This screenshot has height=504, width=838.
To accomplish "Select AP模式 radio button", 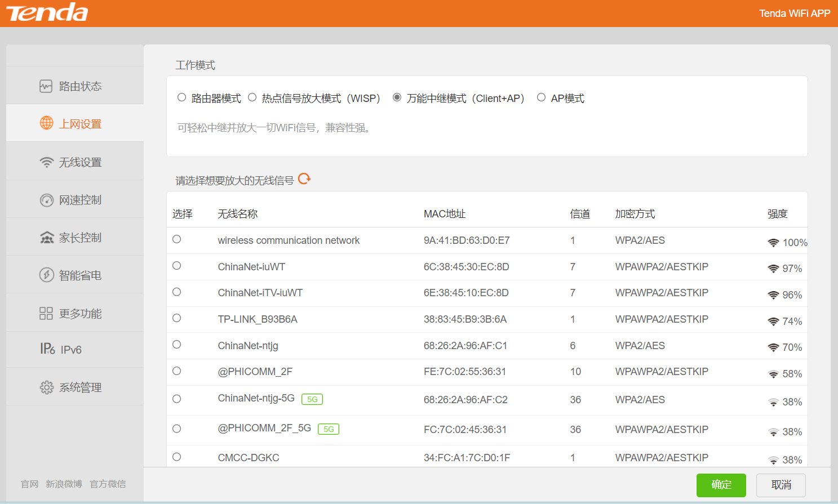I will 541,97.
